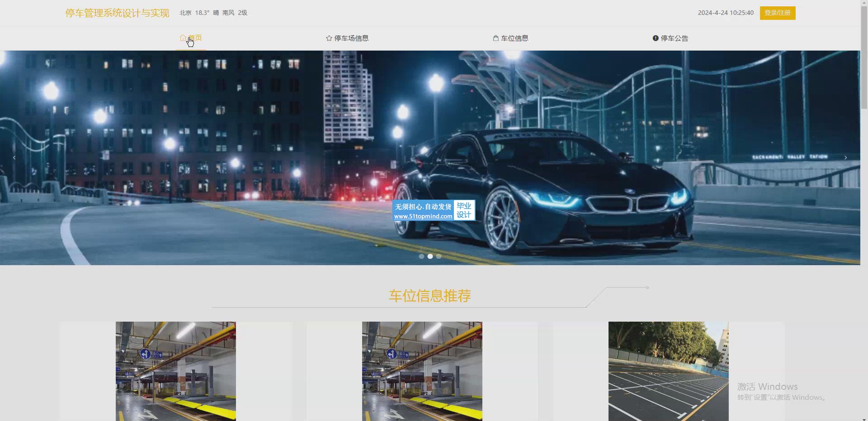Click the 登录/注册 button
Screen dimensions: 868x421
(x=778, y=13)
